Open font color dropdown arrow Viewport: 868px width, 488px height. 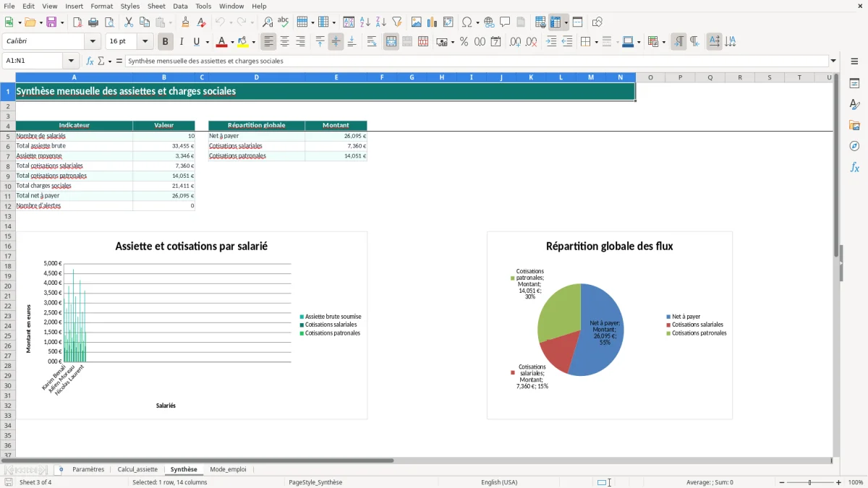pyautogui.click(x=232, y=42)
